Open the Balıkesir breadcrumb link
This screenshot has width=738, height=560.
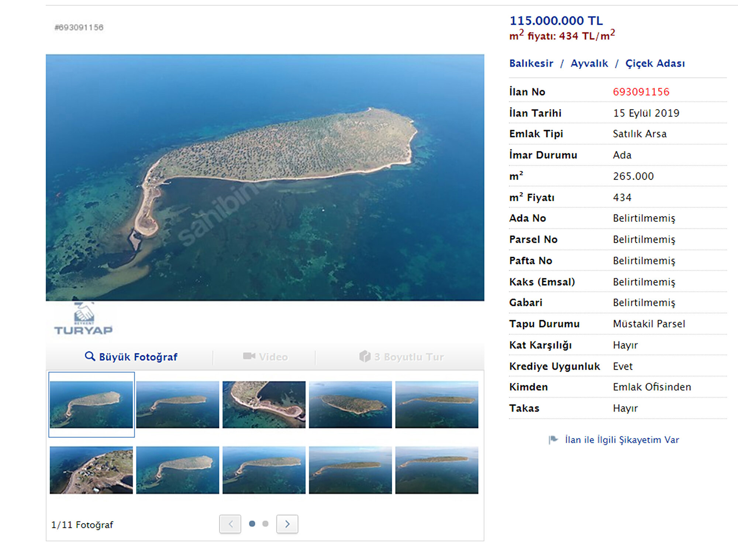tap(531, 63)
